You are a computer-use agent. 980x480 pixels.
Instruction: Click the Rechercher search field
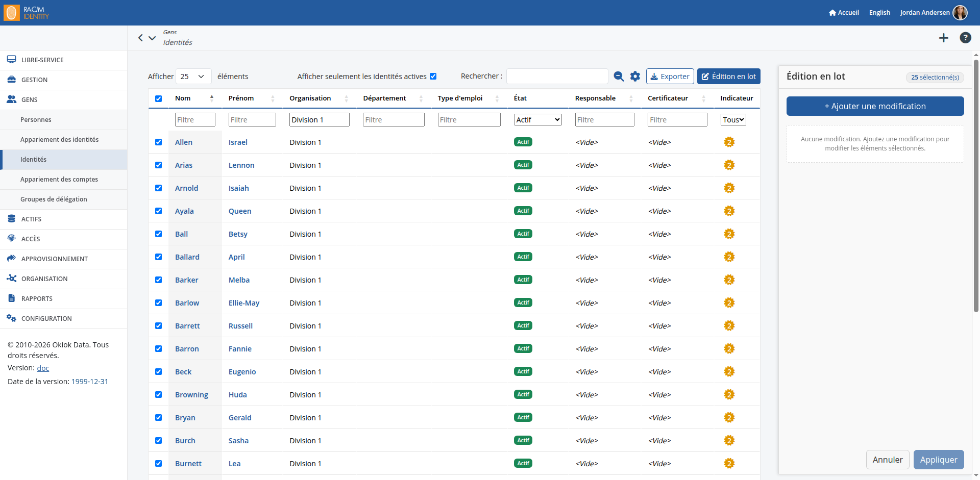(557, 77)
